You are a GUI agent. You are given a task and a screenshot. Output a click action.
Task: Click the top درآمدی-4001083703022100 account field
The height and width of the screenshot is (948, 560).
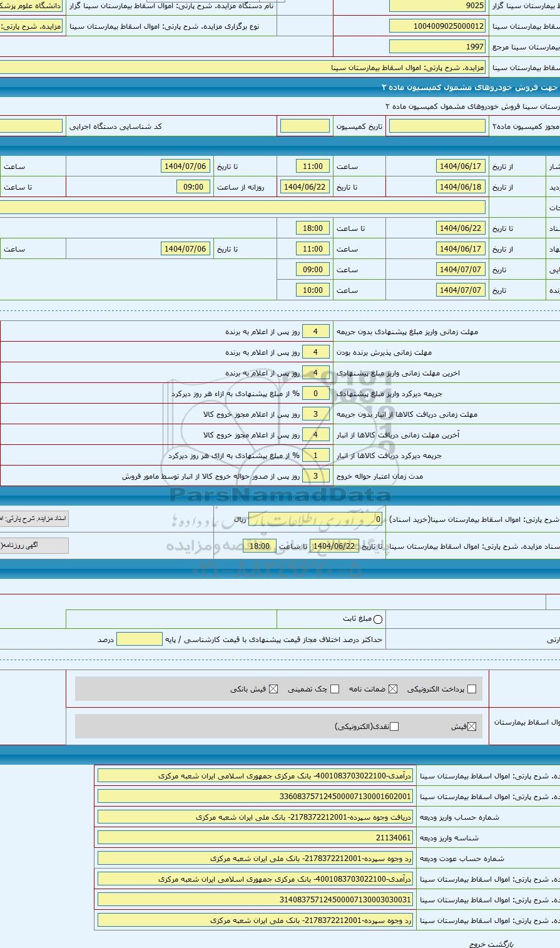(x=255, y=776)
